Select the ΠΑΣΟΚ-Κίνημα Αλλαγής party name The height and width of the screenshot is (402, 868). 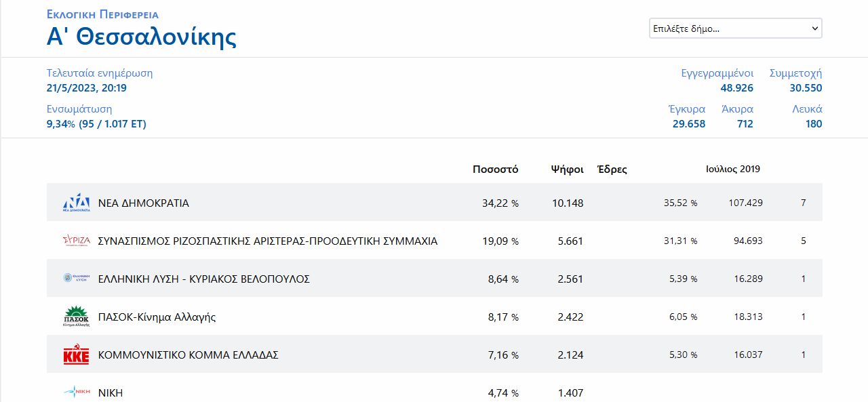pyautogui.click(x=157, y=317)
